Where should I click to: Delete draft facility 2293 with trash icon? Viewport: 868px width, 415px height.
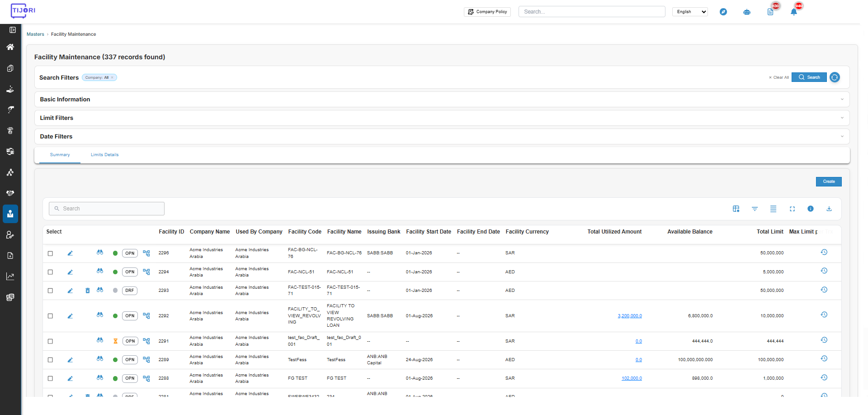coord(88,291)
